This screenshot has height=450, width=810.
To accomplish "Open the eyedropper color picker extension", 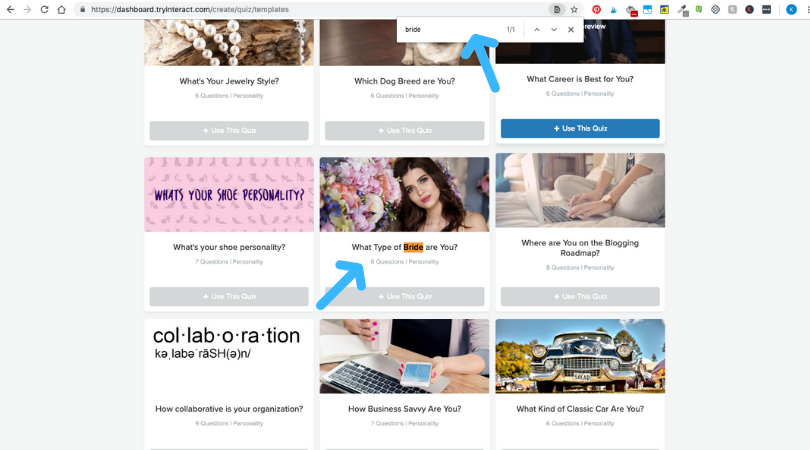I will [x=682, y=10].
